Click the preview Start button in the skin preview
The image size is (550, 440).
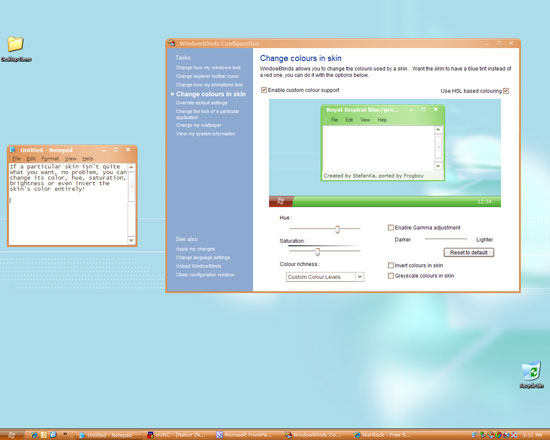[x=281, y=201]
